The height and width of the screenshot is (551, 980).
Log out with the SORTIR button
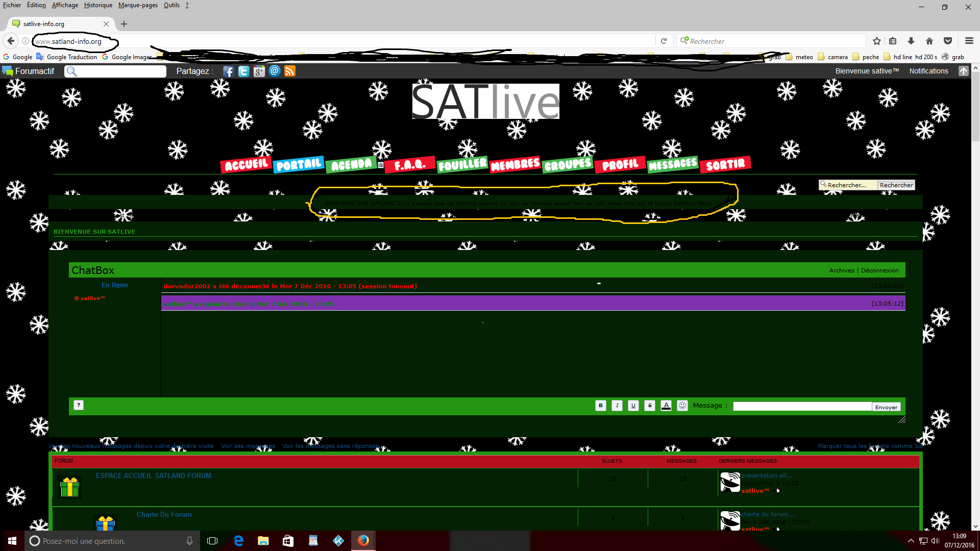pos(725,165)
